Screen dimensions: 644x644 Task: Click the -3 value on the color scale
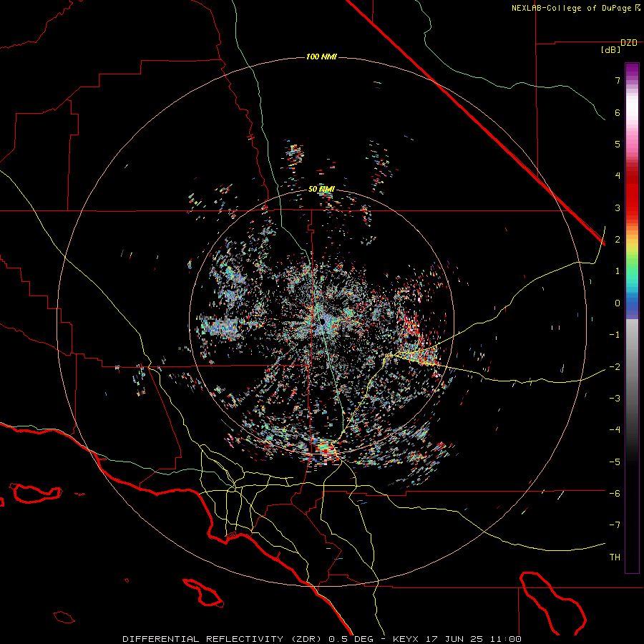[615, 399]
